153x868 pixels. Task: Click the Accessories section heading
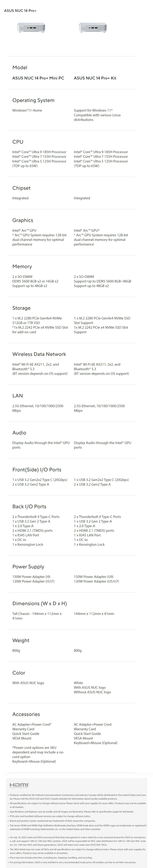pos(26,714)
